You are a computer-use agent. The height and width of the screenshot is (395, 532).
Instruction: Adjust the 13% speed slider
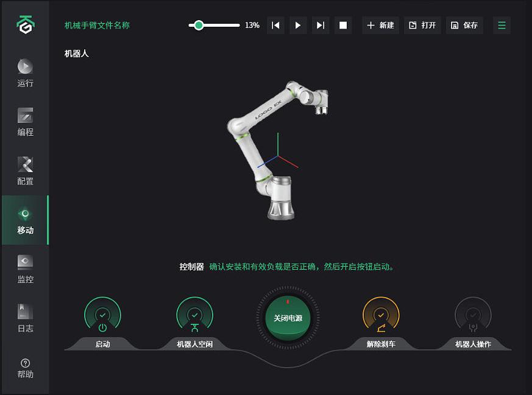point(199,26)
